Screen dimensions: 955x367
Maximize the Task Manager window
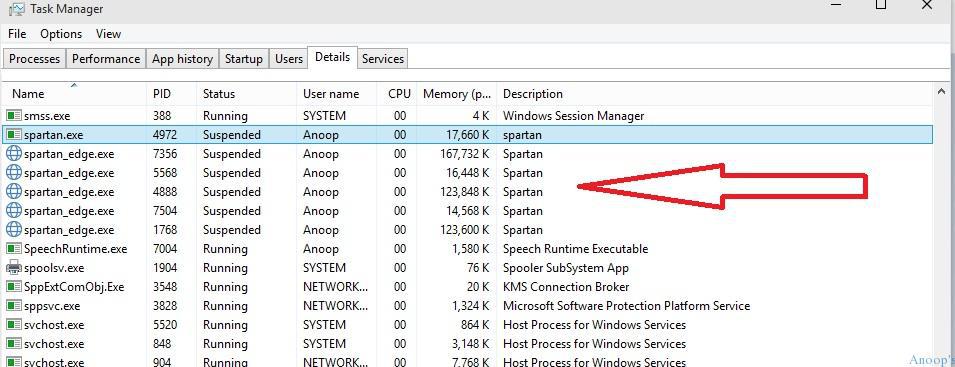(x=881, y=5)
